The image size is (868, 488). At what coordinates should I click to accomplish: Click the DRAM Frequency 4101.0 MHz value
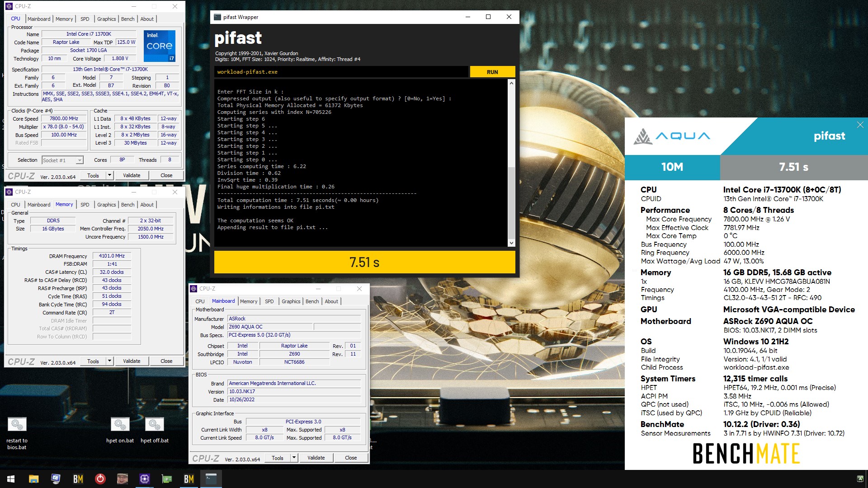tap(112, 256)
